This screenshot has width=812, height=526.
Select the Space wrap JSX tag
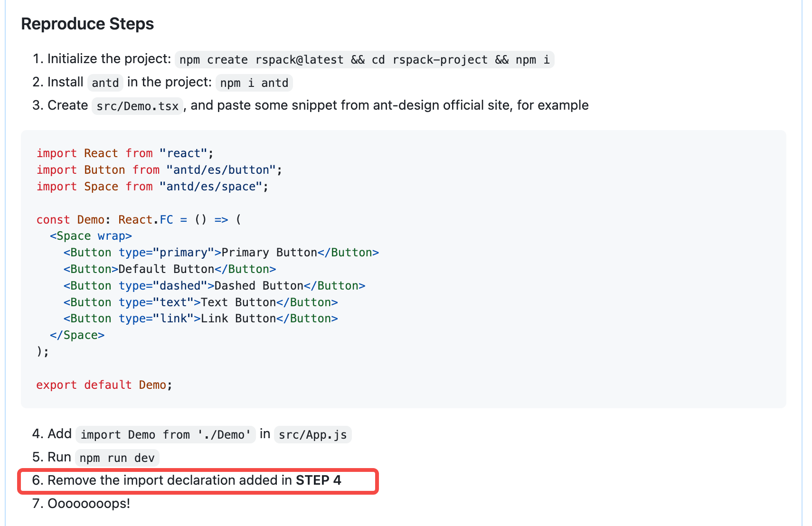click(91, 235)
